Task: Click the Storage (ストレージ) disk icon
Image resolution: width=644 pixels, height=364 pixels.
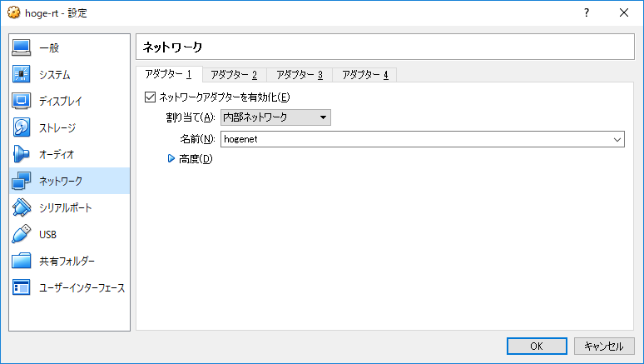Action: click(21, 127)
